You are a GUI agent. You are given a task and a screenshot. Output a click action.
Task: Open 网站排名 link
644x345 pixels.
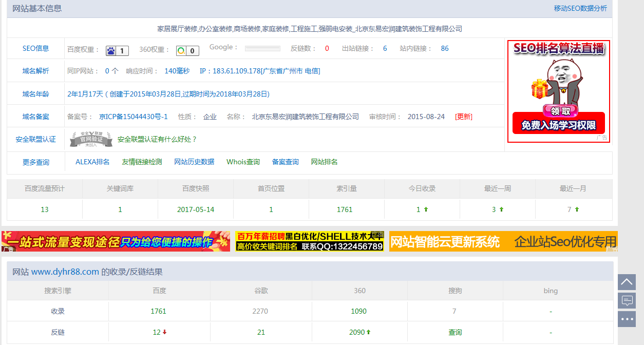click(x=325, y=162)
